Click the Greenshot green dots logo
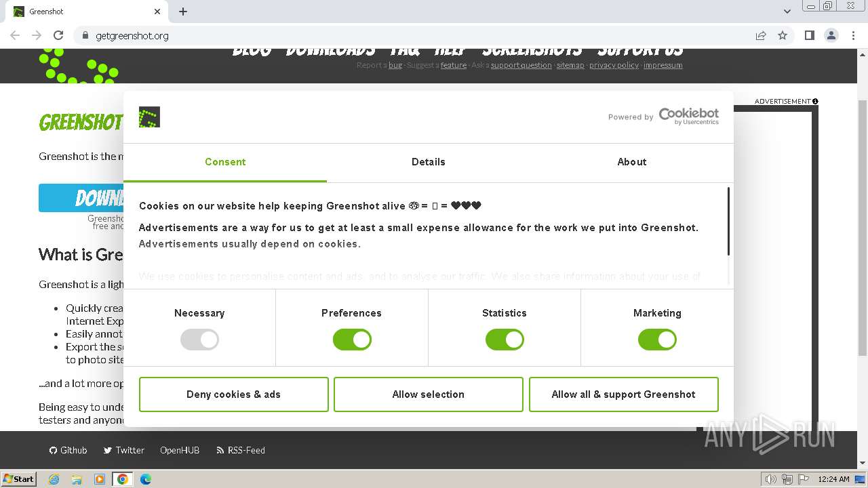Image resolution: width=868 pixels, height=488 pixels. pyautogui.click(x=78, y=66)
